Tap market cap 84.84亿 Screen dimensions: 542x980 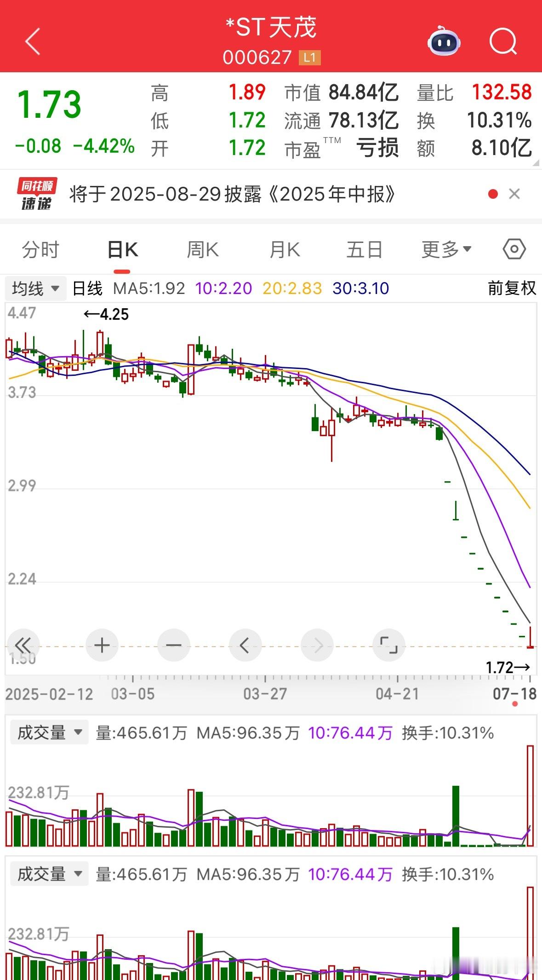(363, 92)
